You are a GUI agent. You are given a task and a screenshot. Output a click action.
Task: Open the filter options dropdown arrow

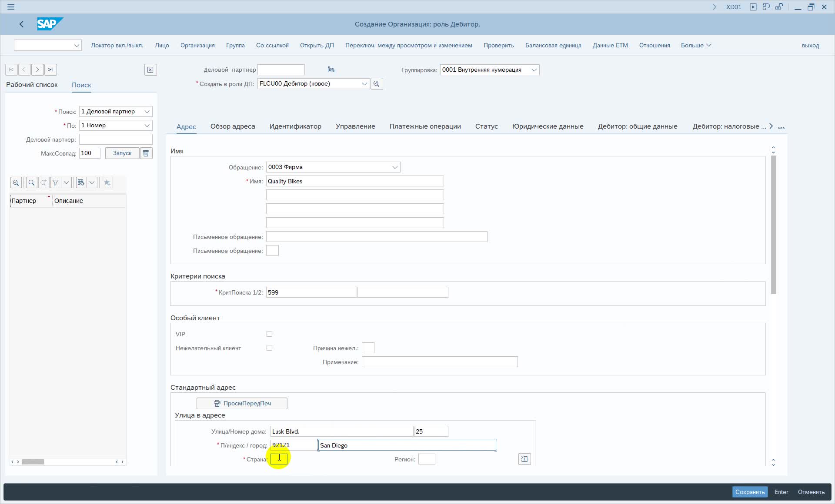click(67, 183)
